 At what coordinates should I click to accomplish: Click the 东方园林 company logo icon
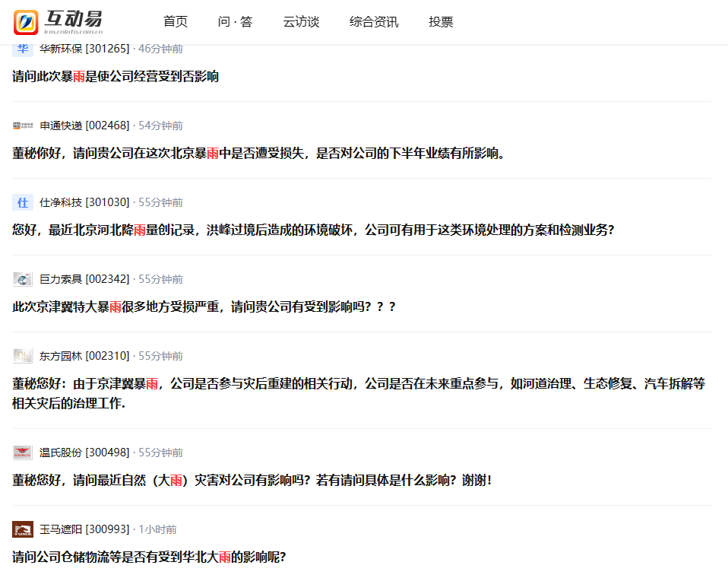tap(22, 356)
